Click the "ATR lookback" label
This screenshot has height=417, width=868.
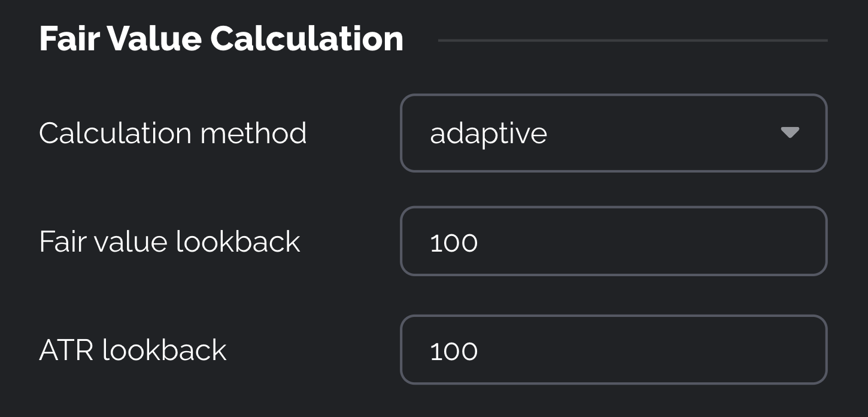click(132, 350)
